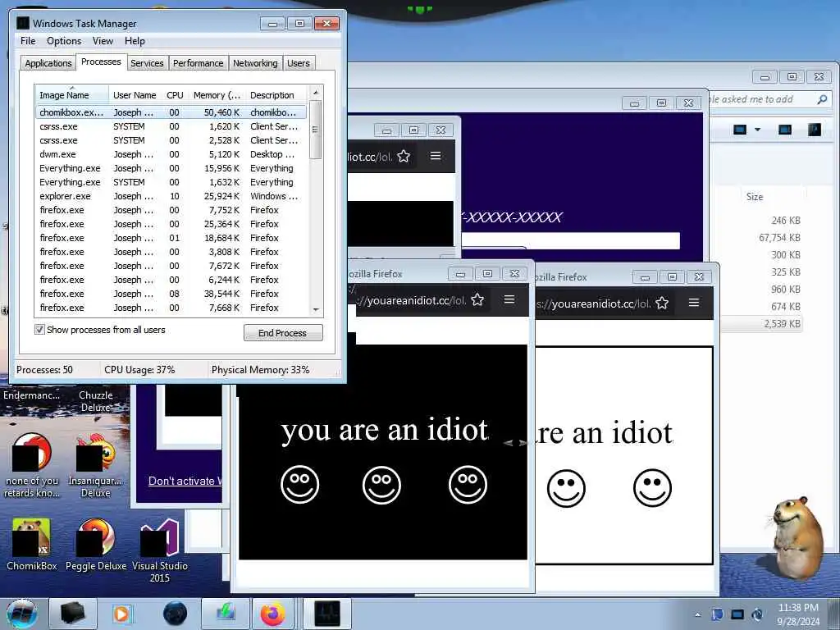Switch to the Applications tab
Screen dimensions: 840x630
tap(48, 63)
